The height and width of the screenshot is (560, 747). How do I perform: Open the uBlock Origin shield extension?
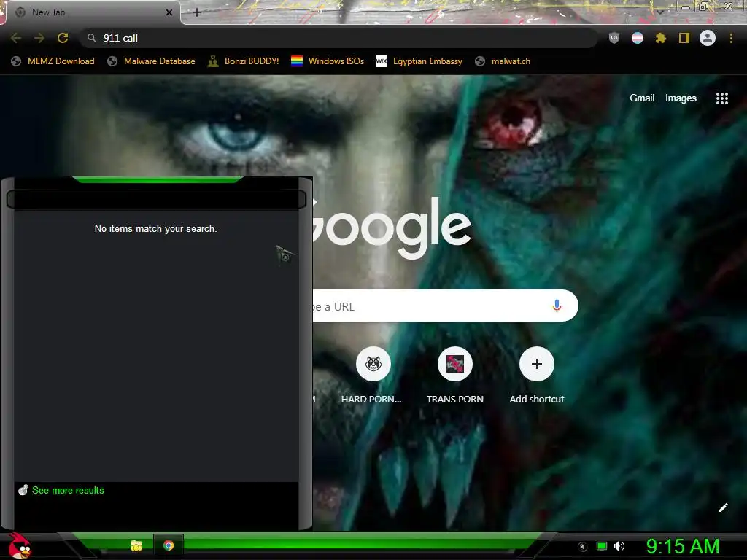click(x=614, y=38)
